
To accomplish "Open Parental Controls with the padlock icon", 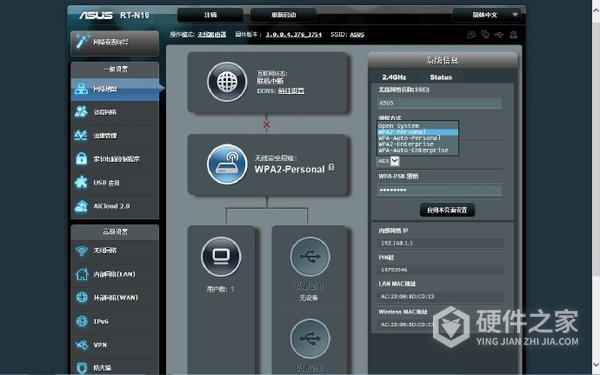I will coord(114,159).
